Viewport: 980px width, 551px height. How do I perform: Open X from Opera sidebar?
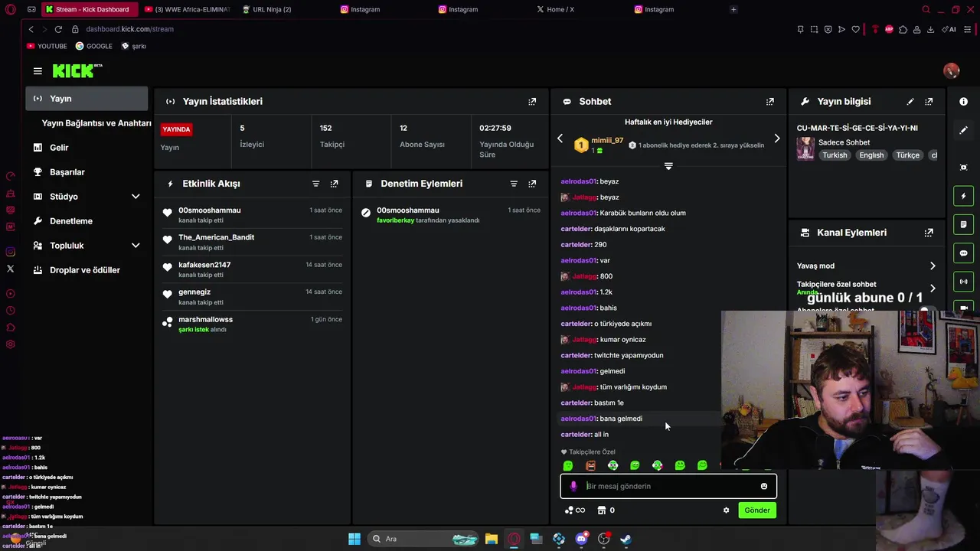[x=10, y=269]
